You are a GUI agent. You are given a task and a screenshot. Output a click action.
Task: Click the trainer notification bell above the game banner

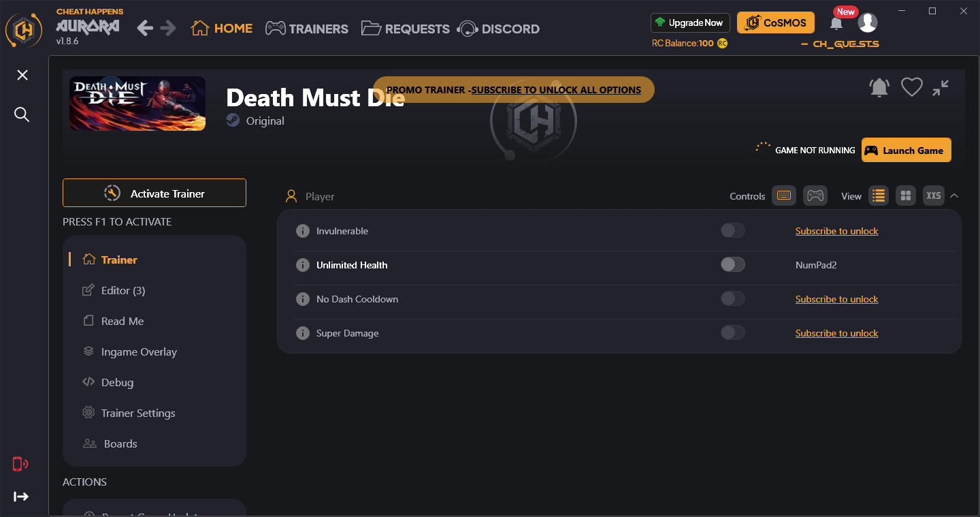tap(879, 87)
